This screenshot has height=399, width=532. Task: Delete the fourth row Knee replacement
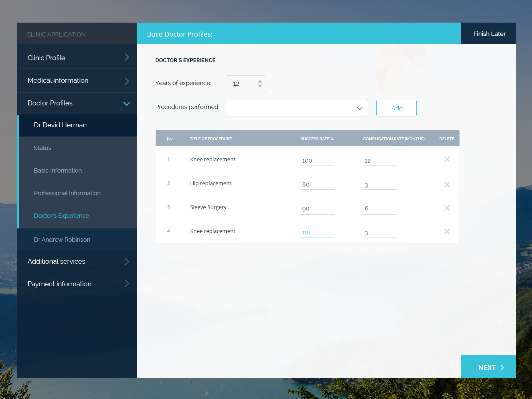[x=447, y=231]
